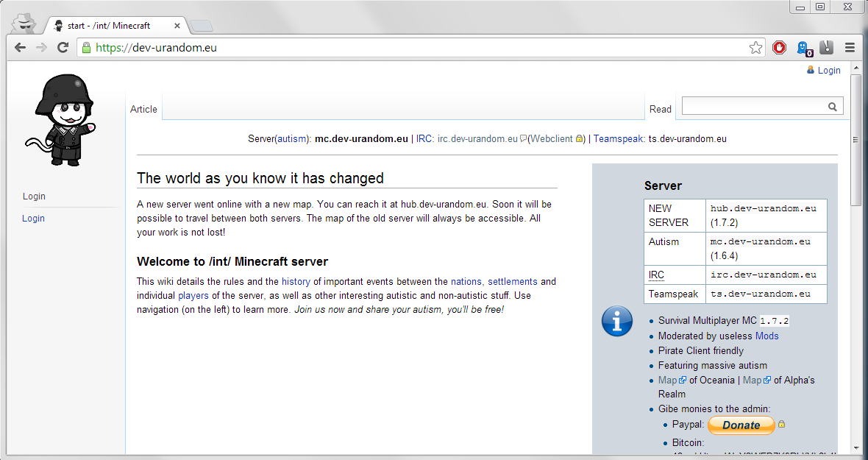
Task: Click the padlock next to Donate
Action: tap(781, 424)
